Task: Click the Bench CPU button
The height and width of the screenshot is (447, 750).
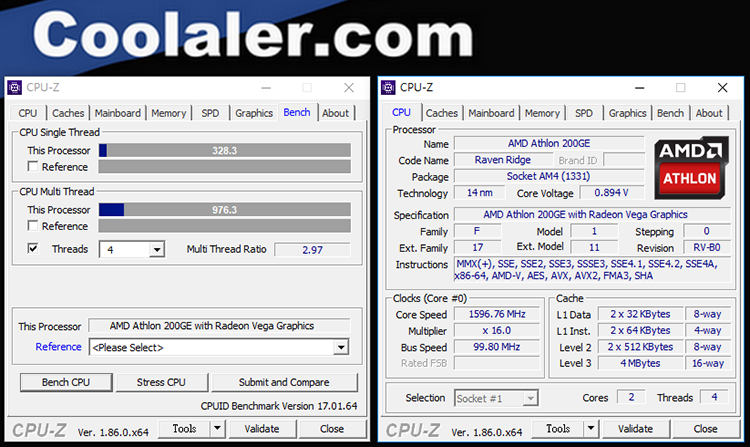Action: [x=66, y=382]
